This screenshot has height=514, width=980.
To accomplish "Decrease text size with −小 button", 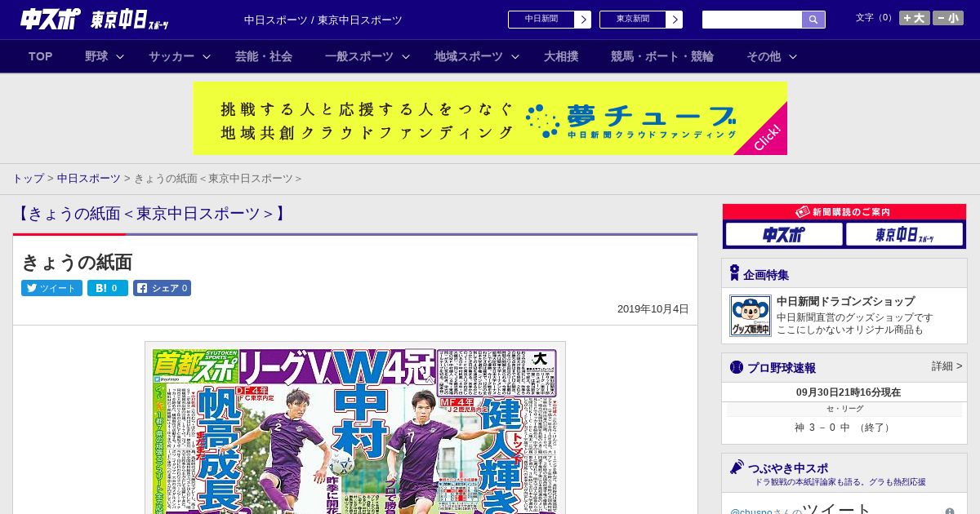I will [x=948, y=18].
